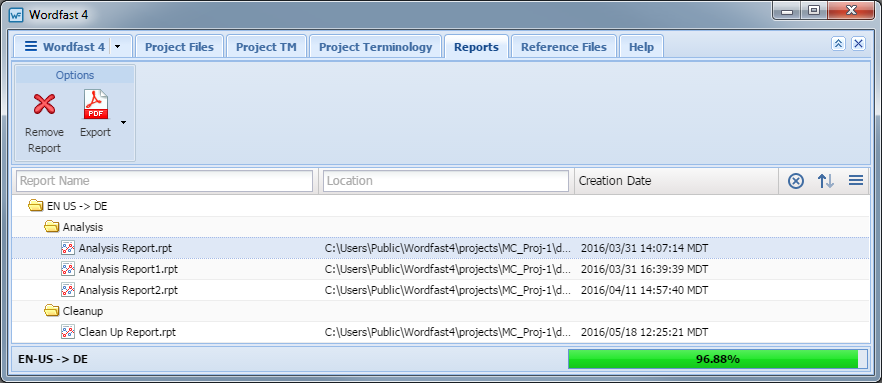
Task: Click the location path of Clean Up Report.rpt
Action: (x=448, y=332)
